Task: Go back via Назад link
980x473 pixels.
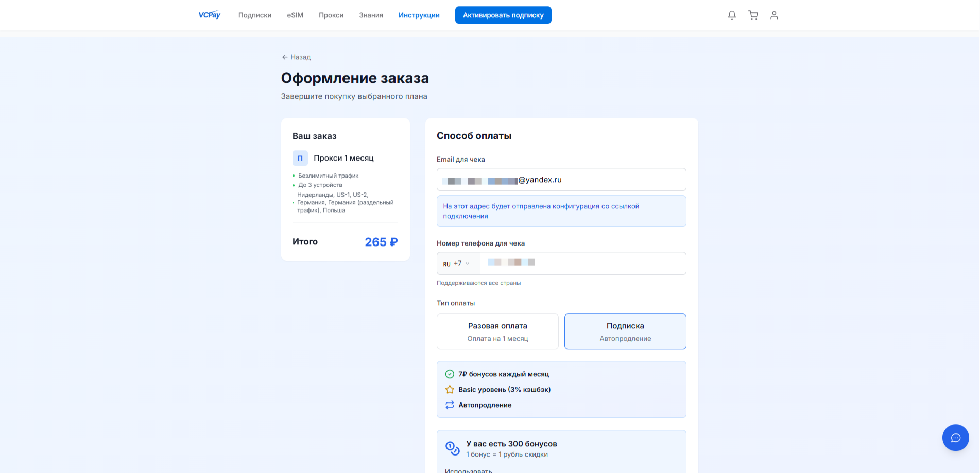Action: pyautogui.click(x=296, y=57)
